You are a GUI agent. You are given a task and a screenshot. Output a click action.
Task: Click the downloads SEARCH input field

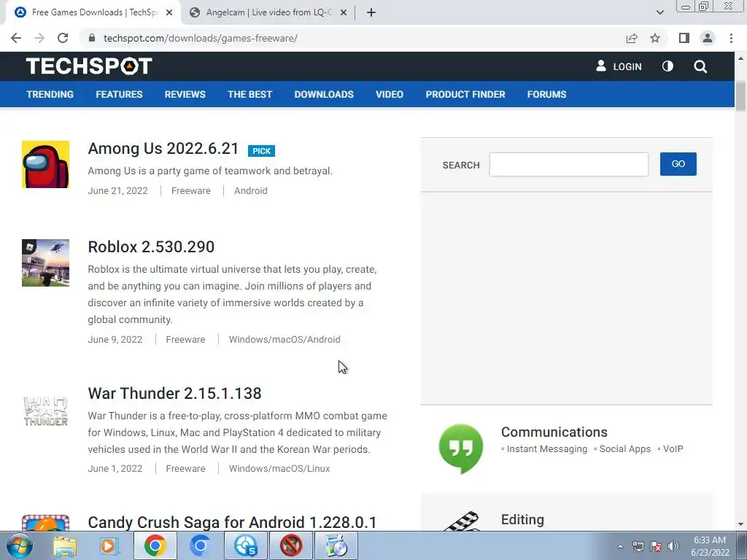click(x=569, y=164)
